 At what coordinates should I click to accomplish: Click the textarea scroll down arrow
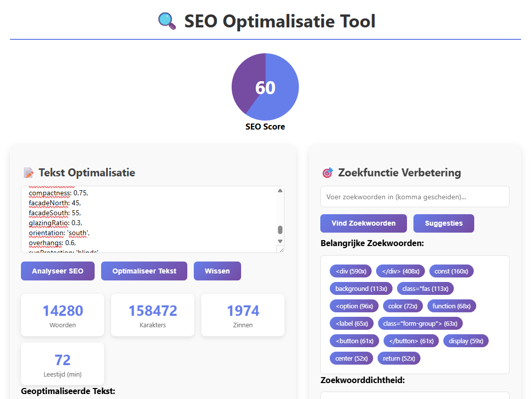point(280,241)
